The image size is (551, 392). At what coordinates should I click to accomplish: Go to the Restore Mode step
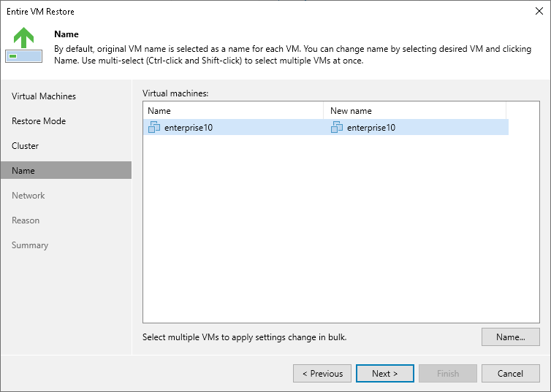(x=39, y=121)
